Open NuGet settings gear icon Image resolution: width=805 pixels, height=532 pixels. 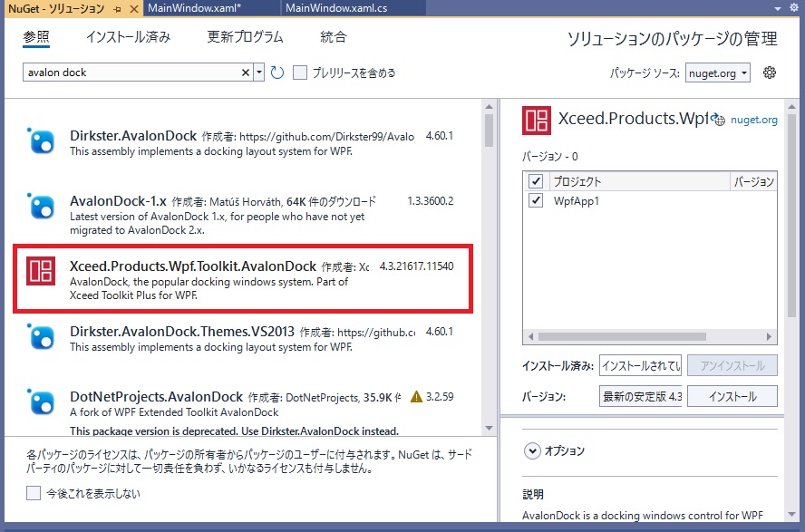769,73
